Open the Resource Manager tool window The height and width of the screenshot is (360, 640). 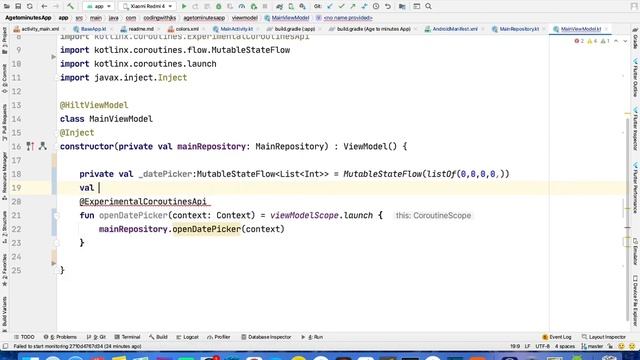[4, 176]
